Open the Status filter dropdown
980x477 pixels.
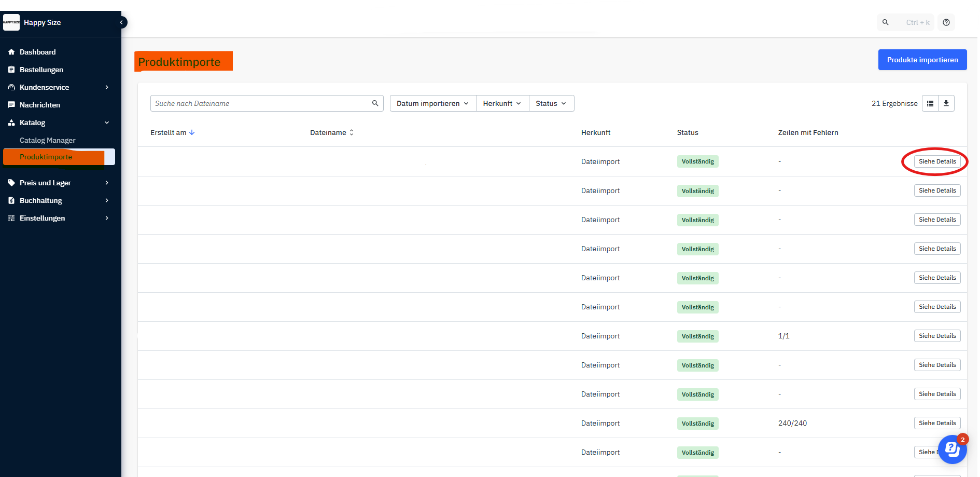pos(551,103)
